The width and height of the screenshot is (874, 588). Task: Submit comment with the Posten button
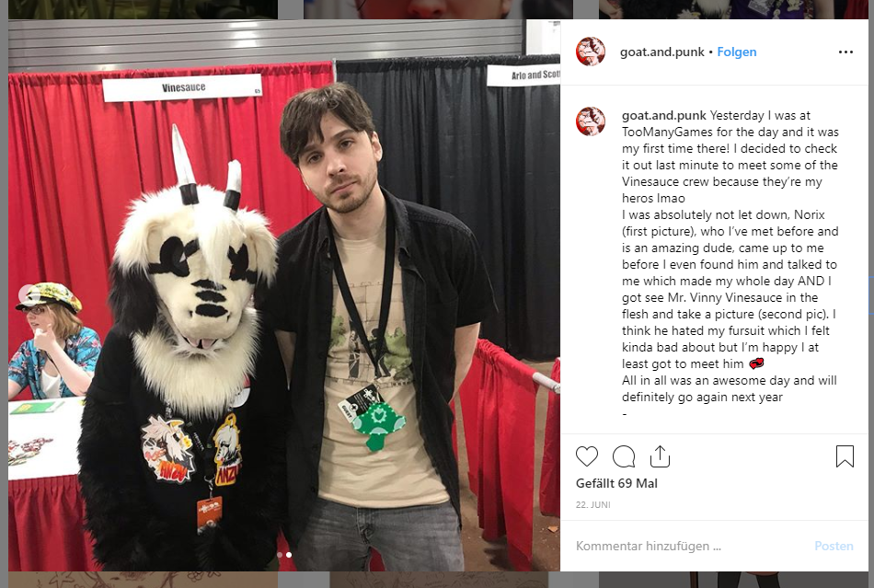(834, 546)
